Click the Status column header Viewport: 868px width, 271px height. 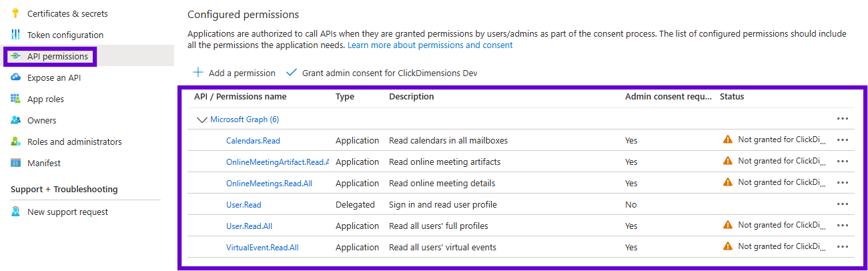(732, 97)
